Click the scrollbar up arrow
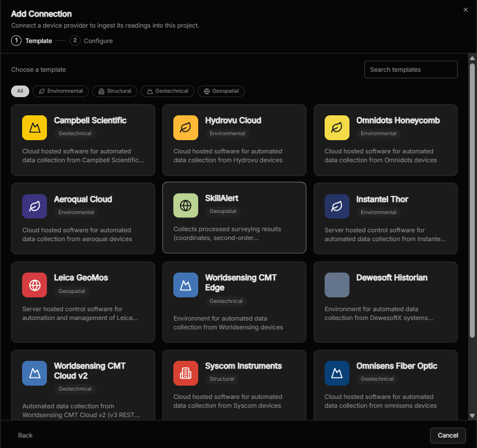 coord(472,58)
